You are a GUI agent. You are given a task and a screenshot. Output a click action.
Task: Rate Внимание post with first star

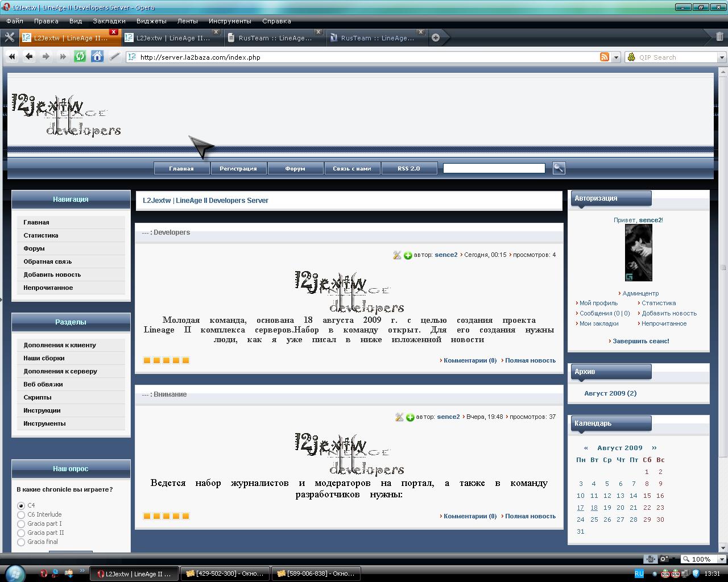point(147,516)
